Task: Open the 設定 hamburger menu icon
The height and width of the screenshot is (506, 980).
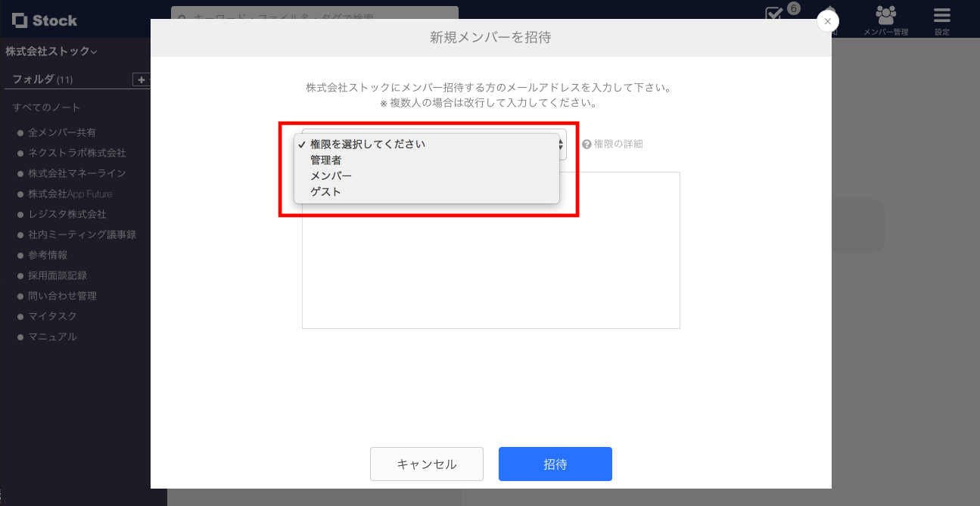Action: [941, 14]
